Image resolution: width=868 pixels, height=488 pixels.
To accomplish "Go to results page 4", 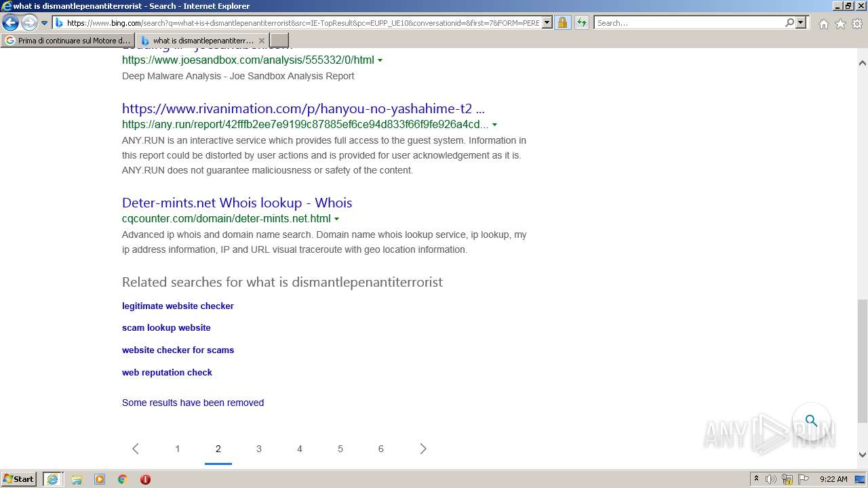I will tap(300, 449).
